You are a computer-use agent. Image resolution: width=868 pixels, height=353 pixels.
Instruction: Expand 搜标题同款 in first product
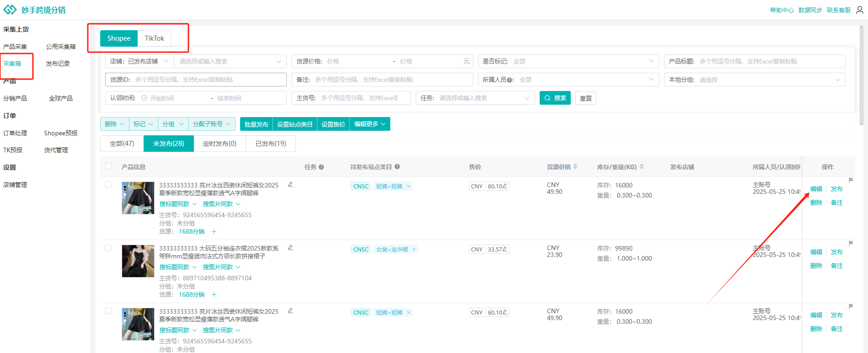point(178,204)
